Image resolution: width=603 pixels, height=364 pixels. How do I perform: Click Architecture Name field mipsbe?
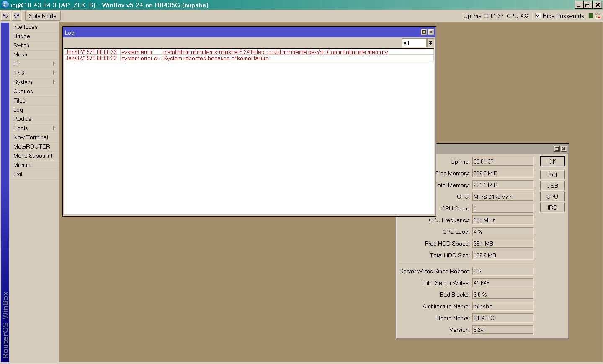pos(503,306)
